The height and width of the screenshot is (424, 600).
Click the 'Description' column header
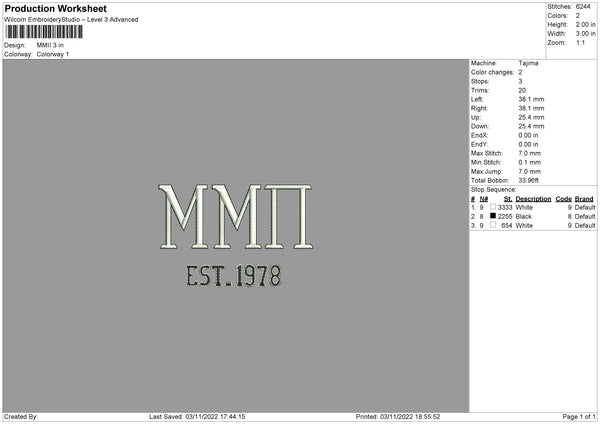click(x=533, y=199)
